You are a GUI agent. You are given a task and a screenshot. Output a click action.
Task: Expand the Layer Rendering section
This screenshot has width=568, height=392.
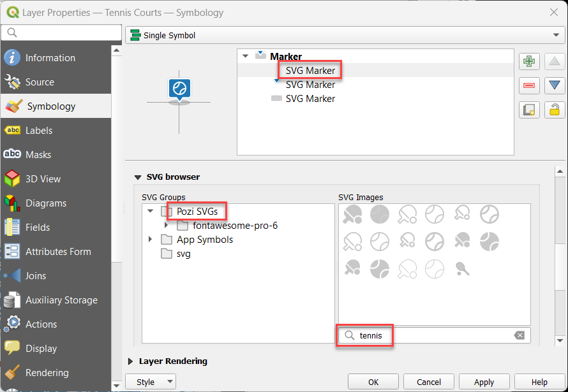coord(131,361)
